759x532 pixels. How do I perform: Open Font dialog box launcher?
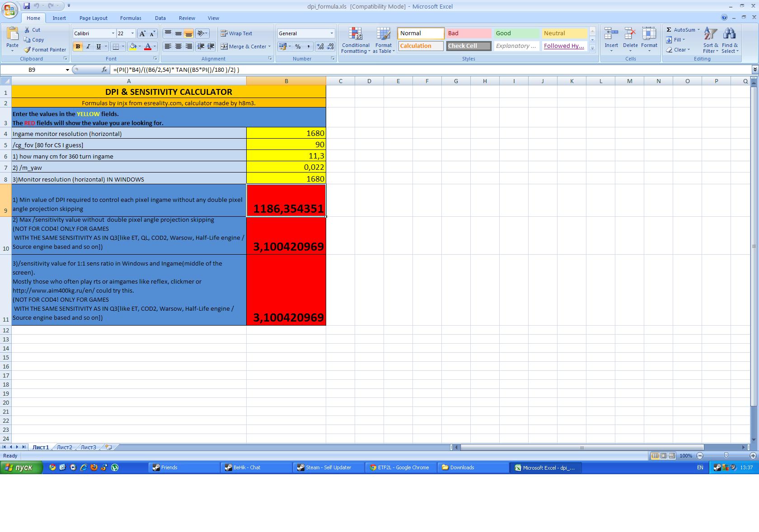pos(155,59)
